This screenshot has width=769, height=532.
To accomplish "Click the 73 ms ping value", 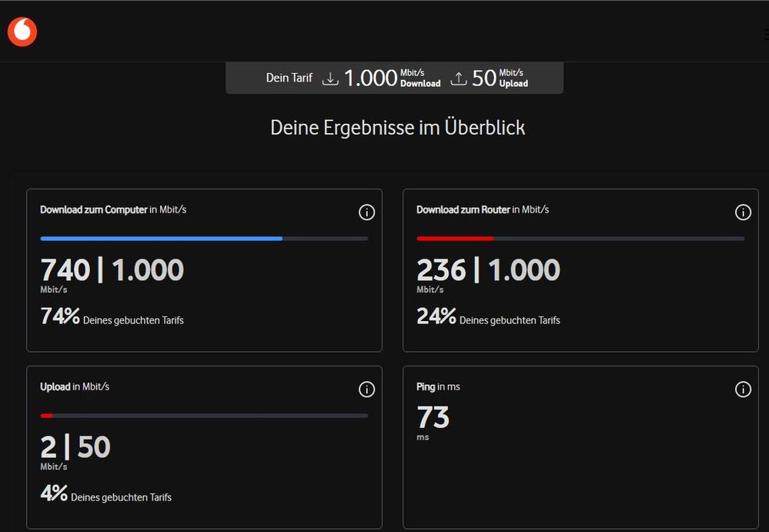I will 433,419.
